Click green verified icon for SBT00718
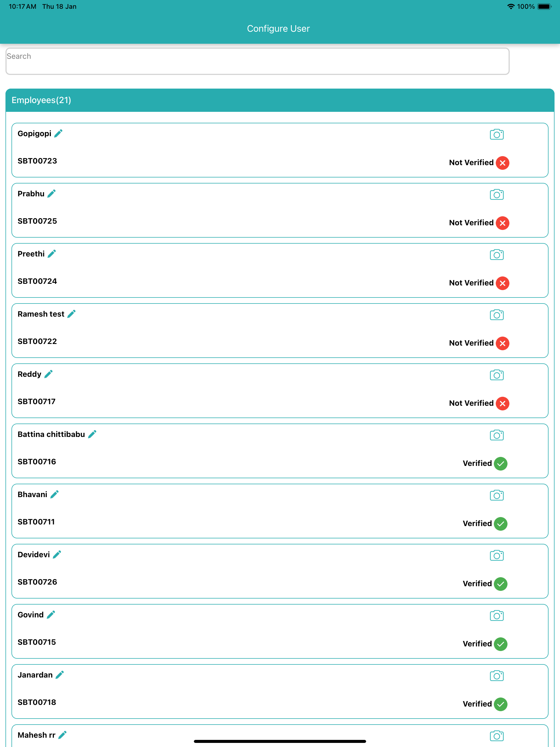560x747 pixels. pos(501,704)
